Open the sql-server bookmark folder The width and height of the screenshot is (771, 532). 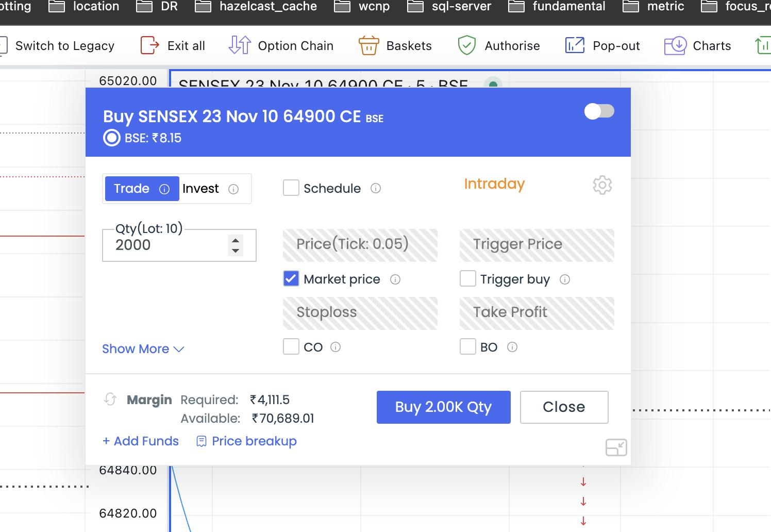click(449, 6)
